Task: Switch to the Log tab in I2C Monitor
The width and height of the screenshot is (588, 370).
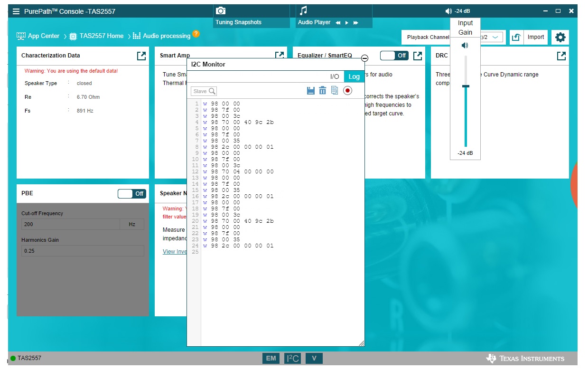Action: 354,76
